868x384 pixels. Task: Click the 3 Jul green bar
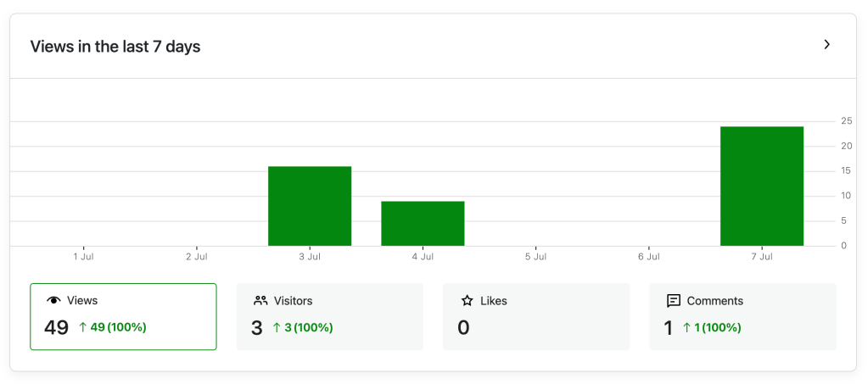click(310, 206)
